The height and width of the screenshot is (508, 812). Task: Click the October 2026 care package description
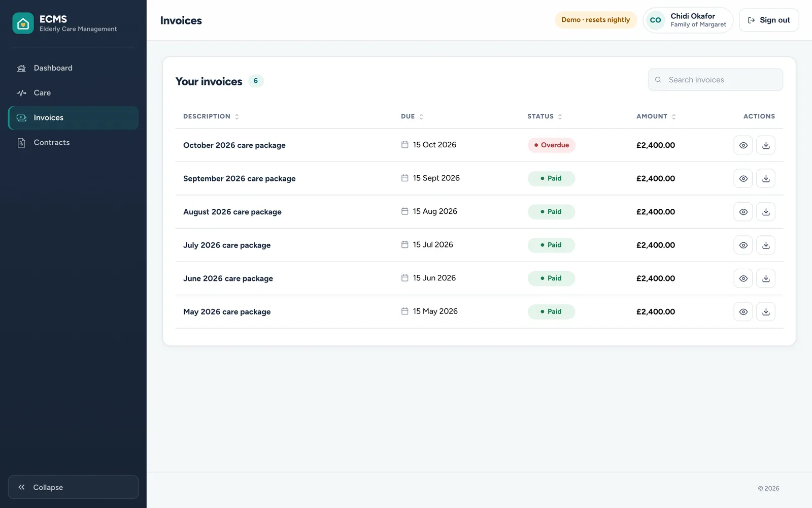tap(234, 145)
